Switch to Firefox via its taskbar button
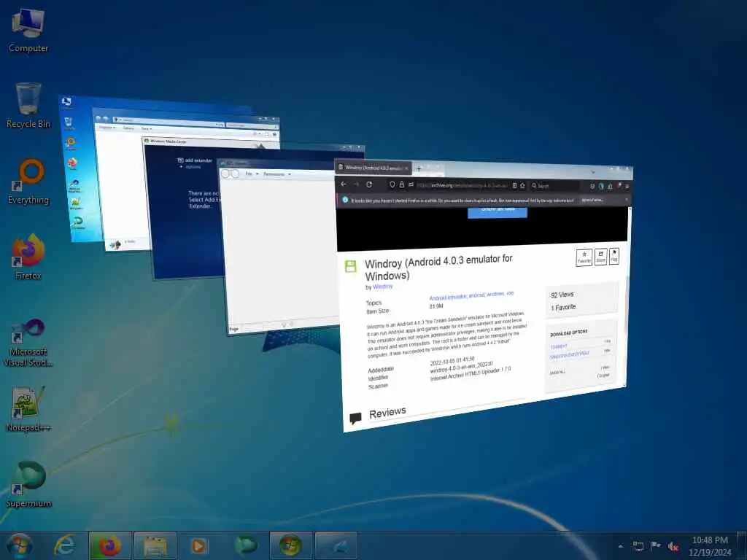This screenshot has width=747, height=560. click(x=109, y=545)
